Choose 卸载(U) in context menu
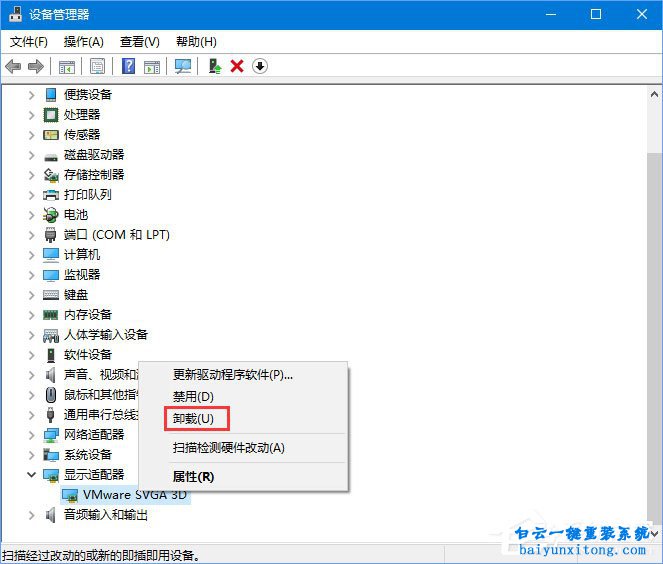Screen dimensions: 663x564 click(x=243, y=419)
